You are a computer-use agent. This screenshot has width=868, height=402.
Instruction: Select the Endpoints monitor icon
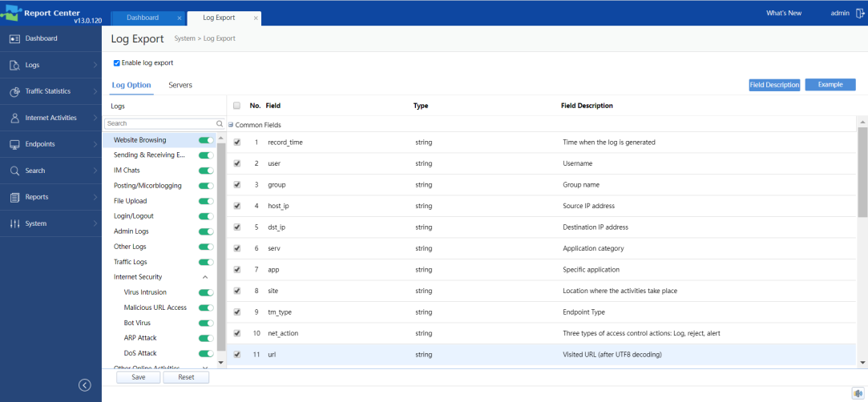pyautogui.click(x=14, y=144)
